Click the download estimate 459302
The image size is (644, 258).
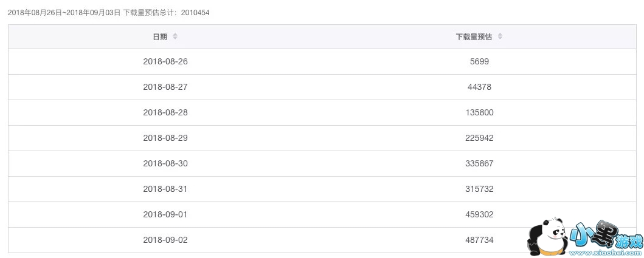click(x=479, y=214)
